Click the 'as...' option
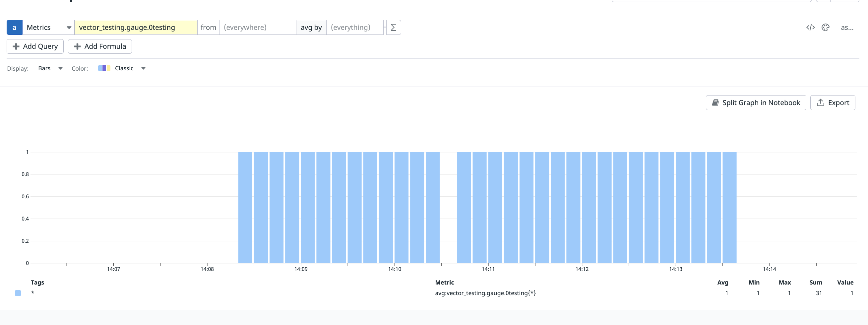Image resolution: width=868 pixels, height=325 pixels. [x=847, y=27]
